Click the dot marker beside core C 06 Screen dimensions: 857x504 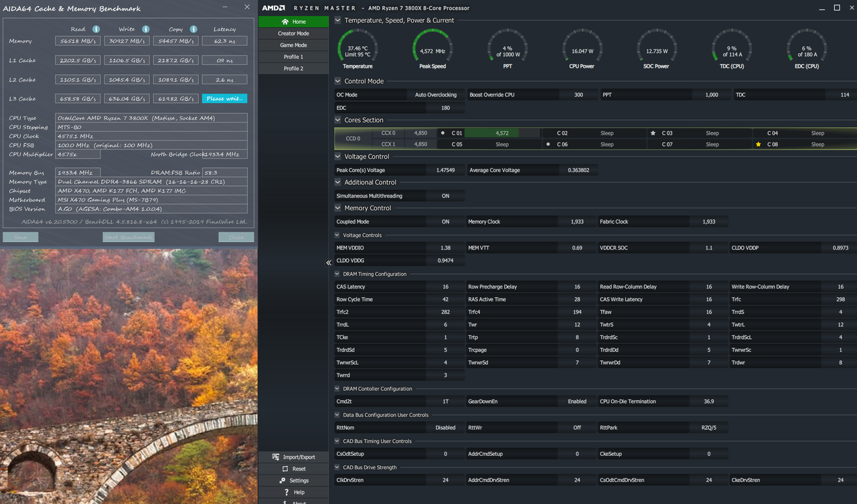click(x=548, y=144)
